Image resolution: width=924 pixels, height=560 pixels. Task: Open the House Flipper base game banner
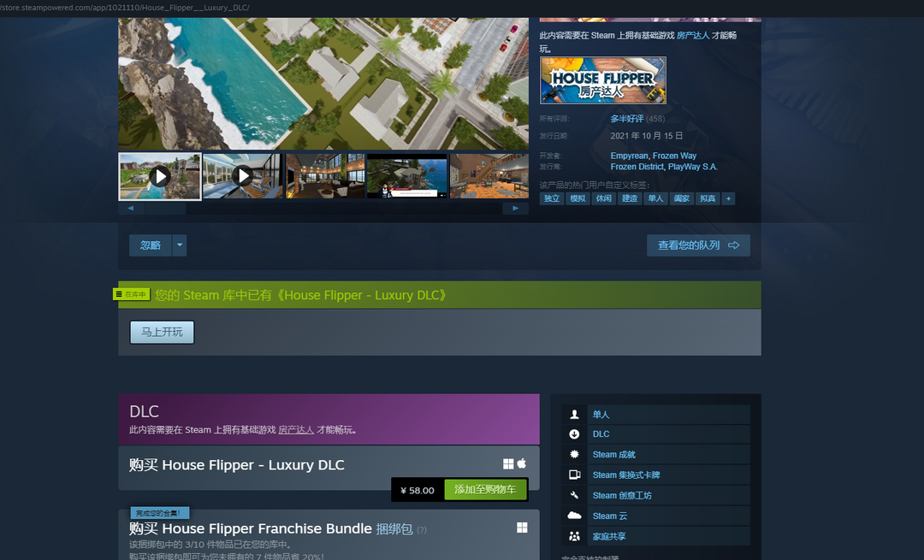click(x=603, y=80)
